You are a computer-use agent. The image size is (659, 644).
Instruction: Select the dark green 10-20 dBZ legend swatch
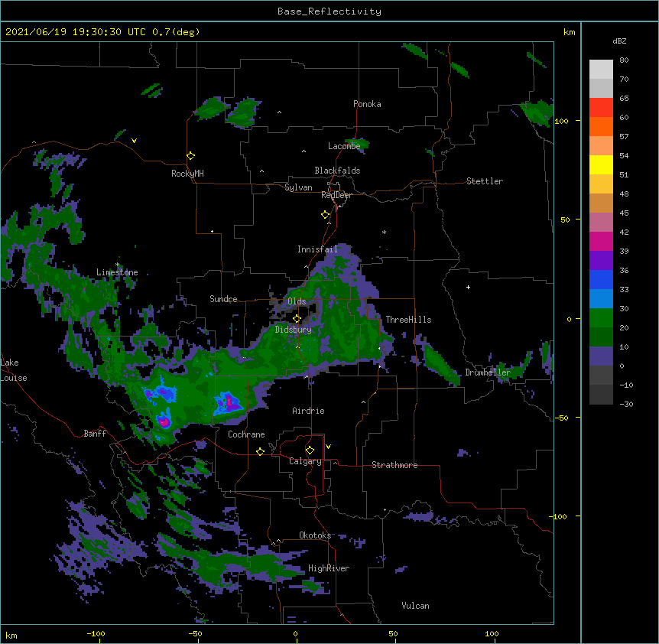tap(601, 337)
